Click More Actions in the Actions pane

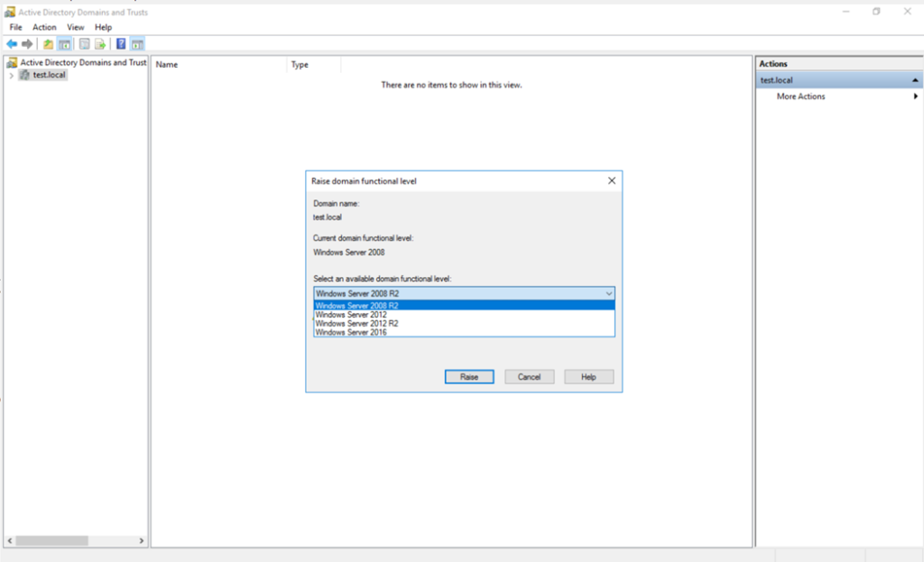800,96
